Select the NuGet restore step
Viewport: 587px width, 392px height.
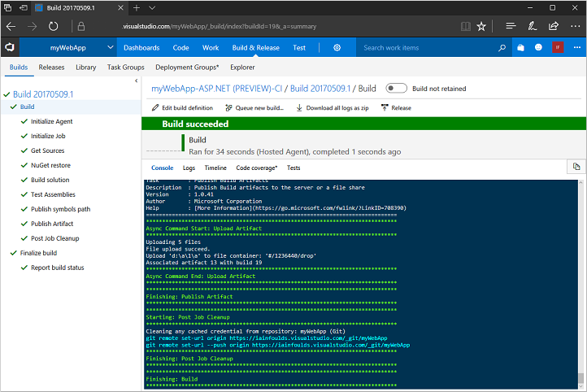50,165
